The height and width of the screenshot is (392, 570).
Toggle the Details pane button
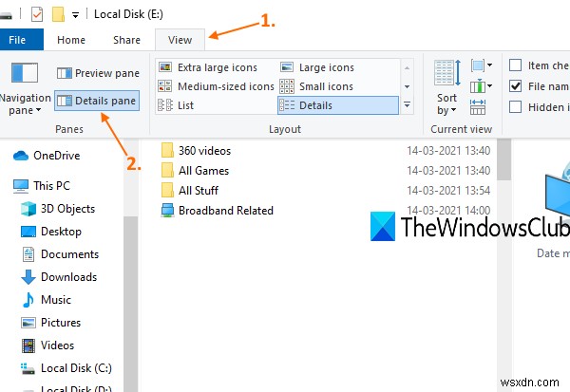[97, 101]
